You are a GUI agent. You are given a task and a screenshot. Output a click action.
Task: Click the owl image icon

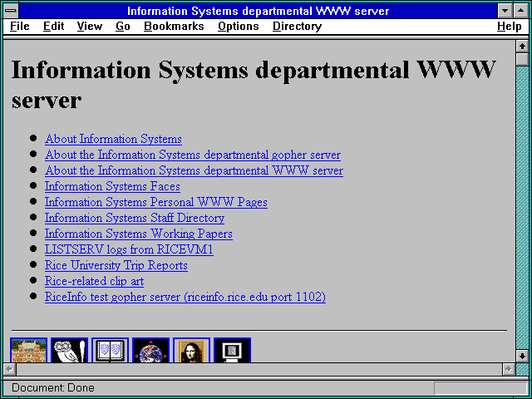pos(69,350)
